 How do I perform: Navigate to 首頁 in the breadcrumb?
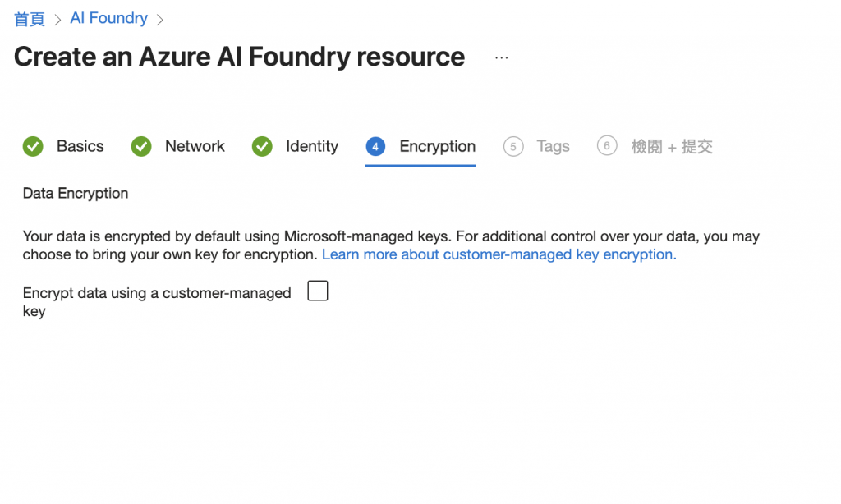[30, 19]
